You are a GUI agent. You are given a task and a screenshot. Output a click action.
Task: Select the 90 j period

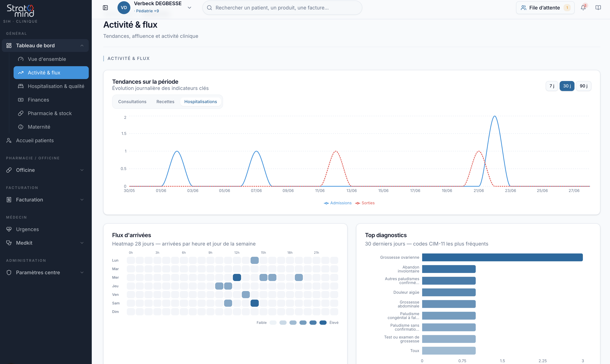coord(584,86)
